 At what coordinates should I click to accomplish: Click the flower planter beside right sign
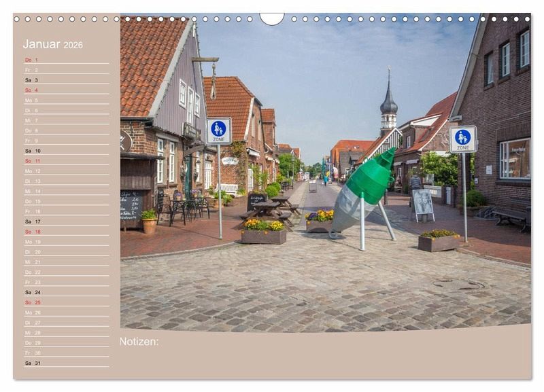point(438,240)
